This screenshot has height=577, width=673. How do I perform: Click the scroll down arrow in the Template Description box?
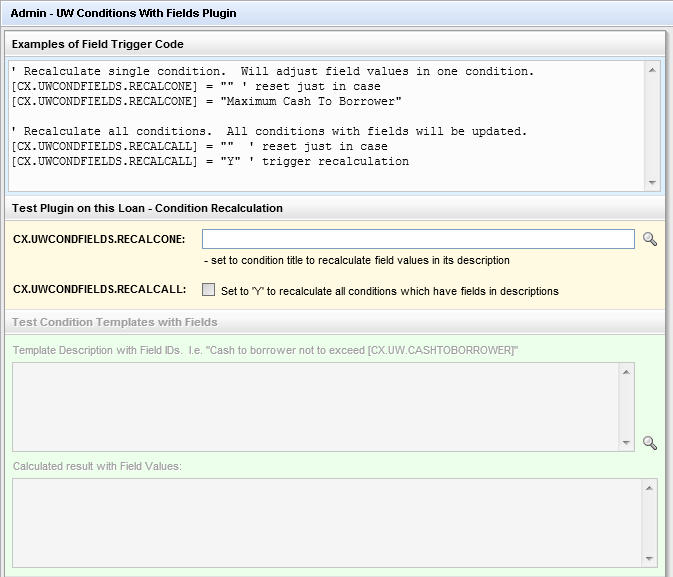[x=627, y=442]
